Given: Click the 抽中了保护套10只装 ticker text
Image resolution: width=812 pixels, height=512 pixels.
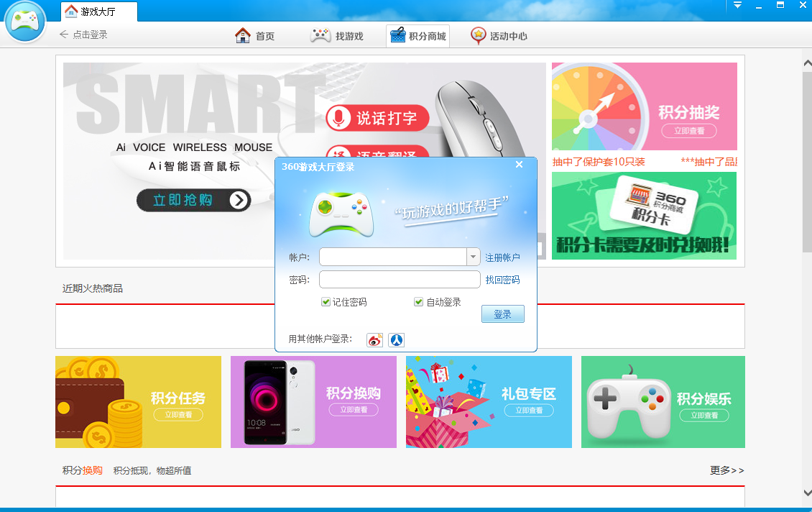Looking at the screenshot, I should 598,162.
